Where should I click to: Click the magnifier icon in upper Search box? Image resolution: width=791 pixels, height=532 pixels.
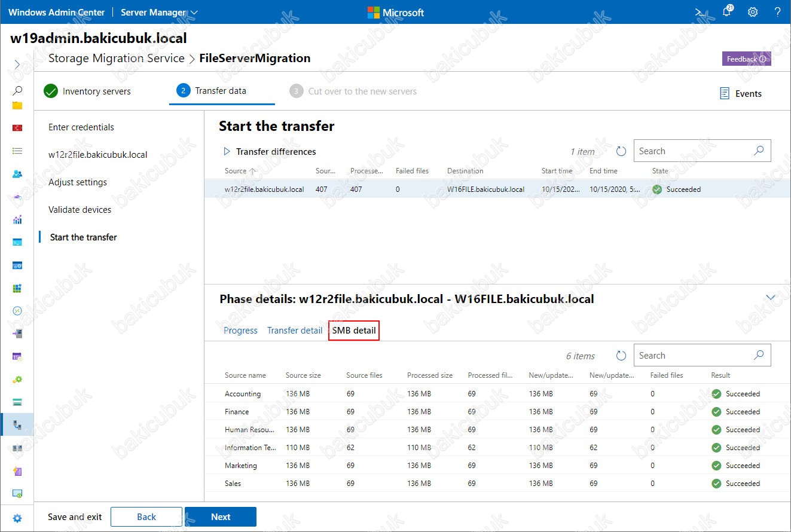pyautogui.click(x=759, y=151)
